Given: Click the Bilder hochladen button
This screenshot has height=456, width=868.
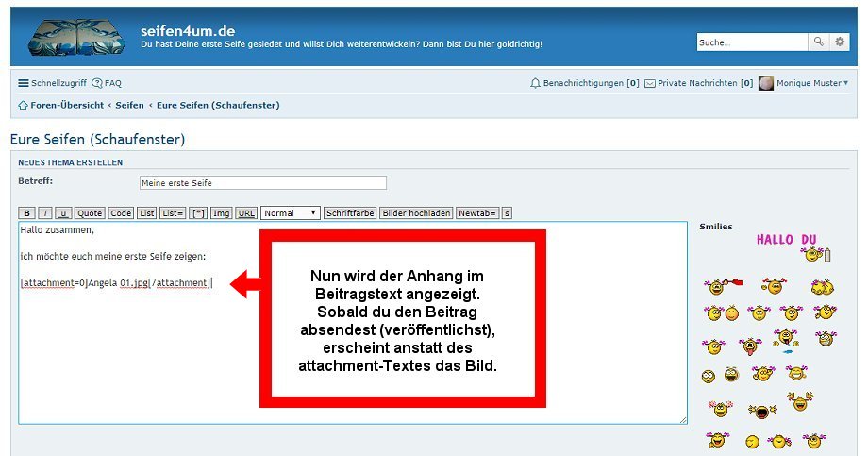Looking at the screenshot, I should [416, 213].
